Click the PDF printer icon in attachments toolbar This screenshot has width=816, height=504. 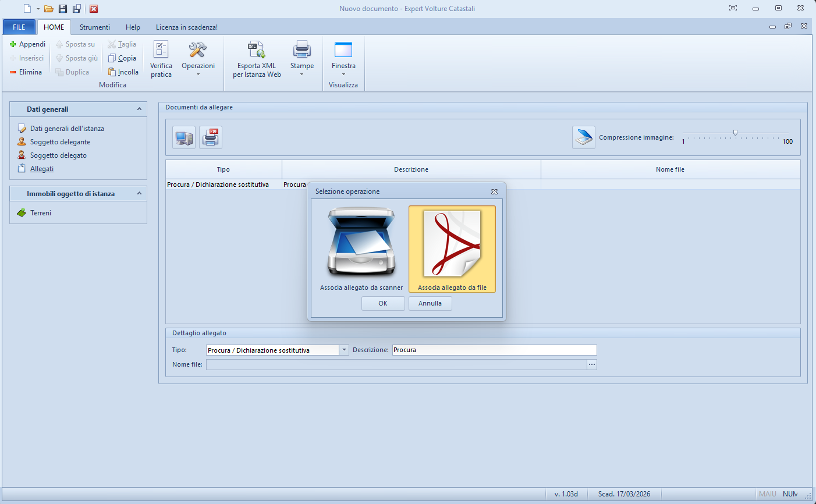tap(211, 137)
